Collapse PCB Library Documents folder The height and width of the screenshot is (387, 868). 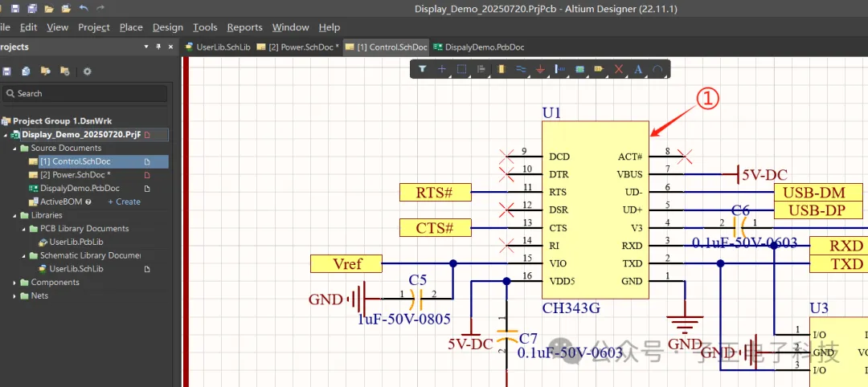(24, 228)
